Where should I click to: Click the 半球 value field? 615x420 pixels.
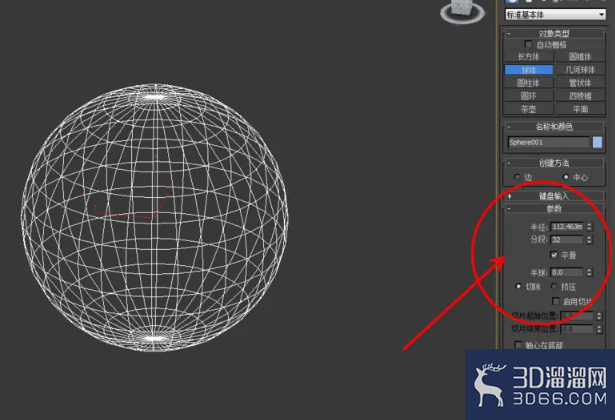(x=567, y=272)
